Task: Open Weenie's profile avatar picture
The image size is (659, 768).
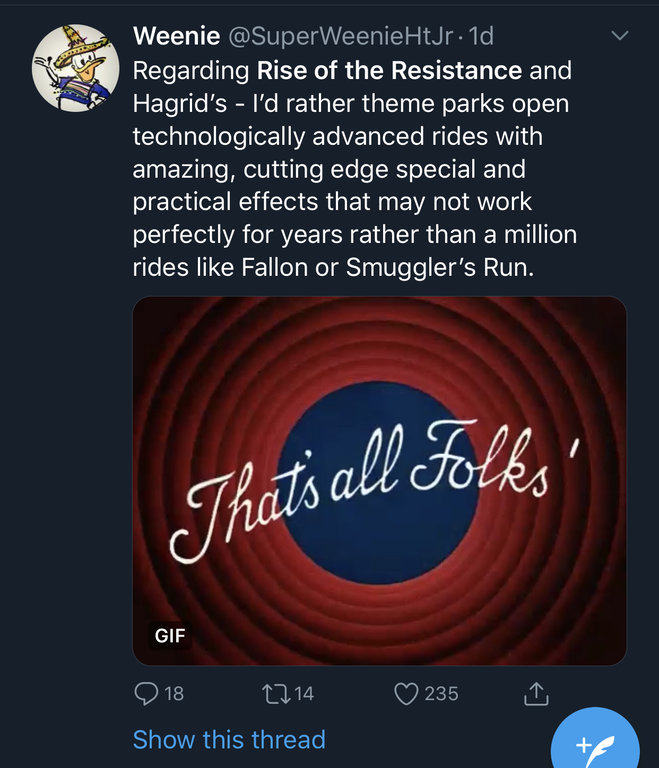Action: [76, 69]
